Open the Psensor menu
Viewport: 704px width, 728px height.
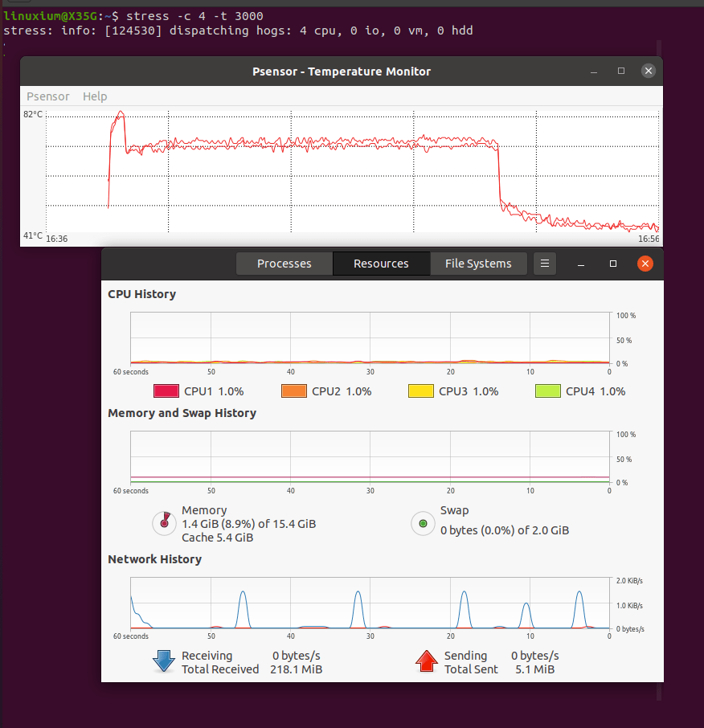(48, 96)
